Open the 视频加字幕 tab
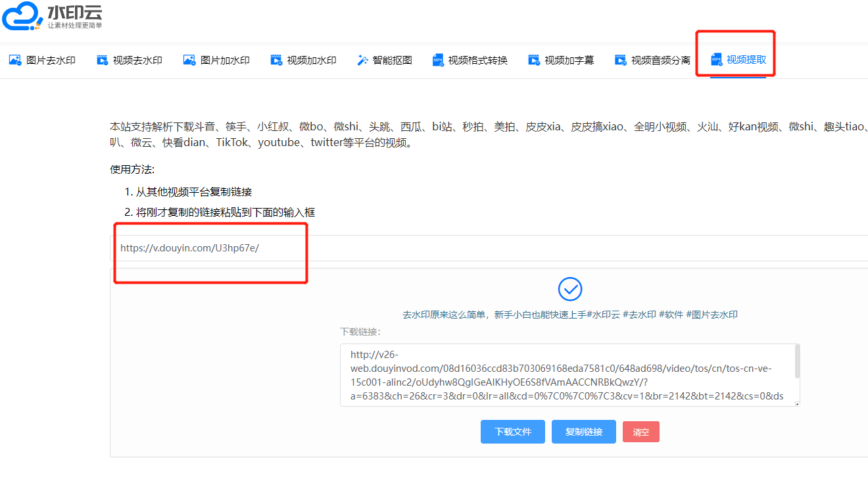 coord(562,61)
